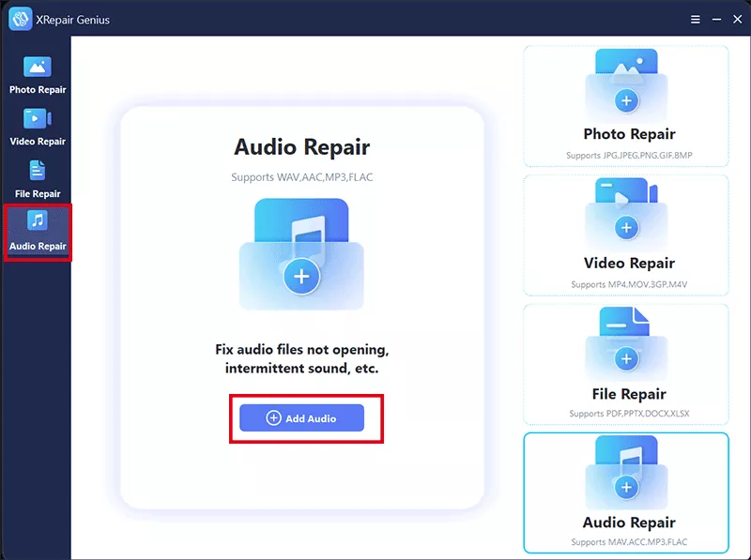
Task: Open the hamburger menu in title bar
Action: 695,19
